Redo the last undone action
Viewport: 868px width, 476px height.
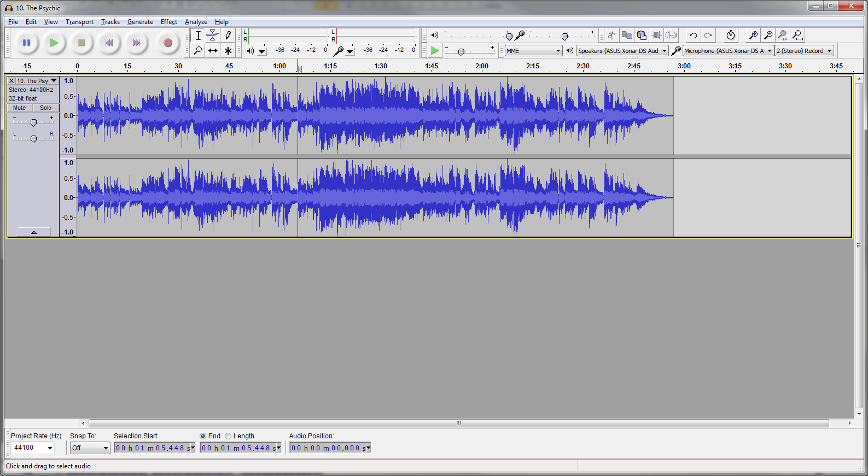[x=708, y=35]
